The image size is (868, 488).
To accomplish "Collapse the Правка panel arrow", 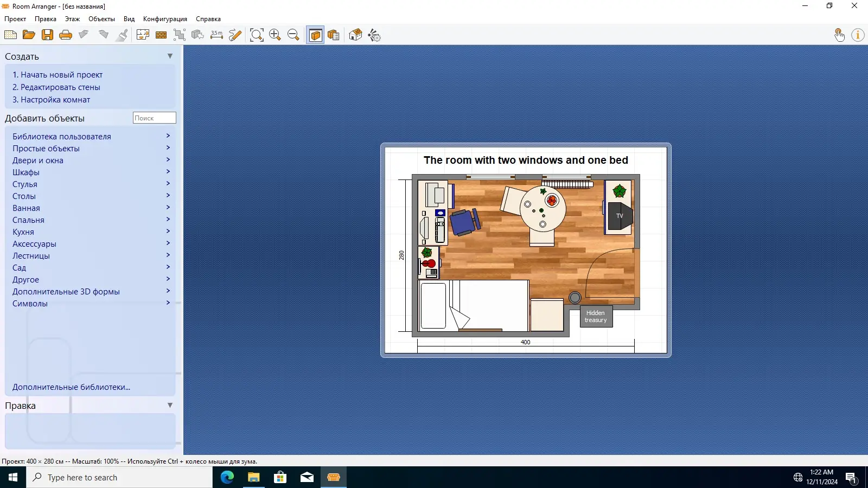I will click(170, 405).
